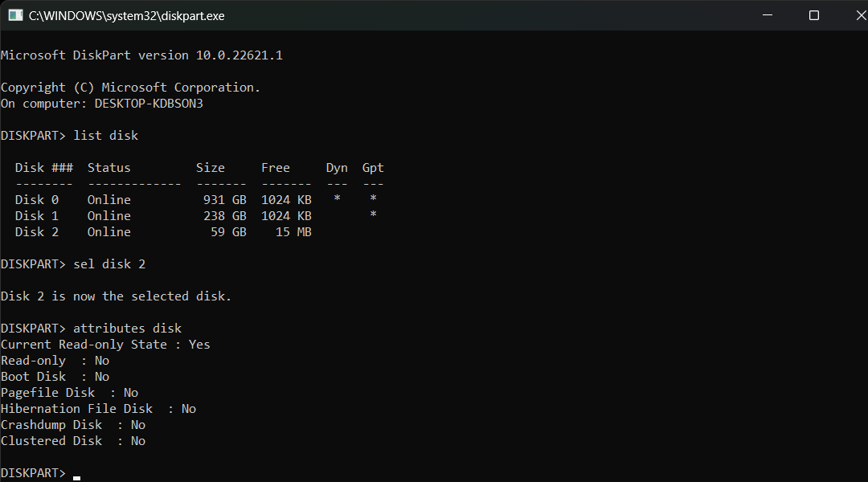
Task: Close the diskpart window
Action: coord(862,15)
